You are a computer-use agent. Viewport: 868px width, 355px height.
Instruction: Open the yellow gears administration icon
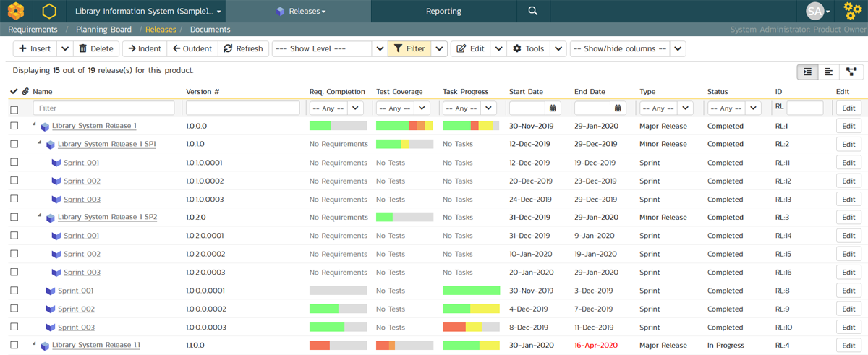[x=853, y=11]
